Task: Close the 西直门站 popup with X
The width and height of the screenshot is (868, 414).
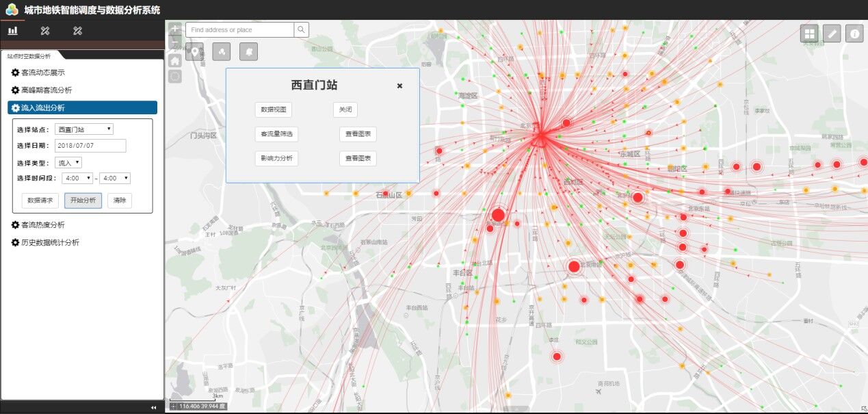Action: [399, 86]
